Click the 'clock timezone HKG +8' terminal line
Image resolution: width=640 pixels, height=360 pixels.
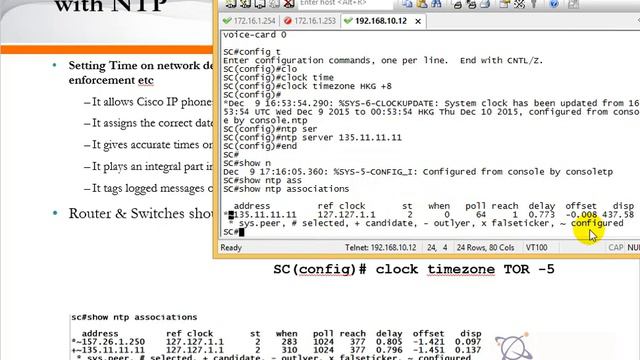307,86
